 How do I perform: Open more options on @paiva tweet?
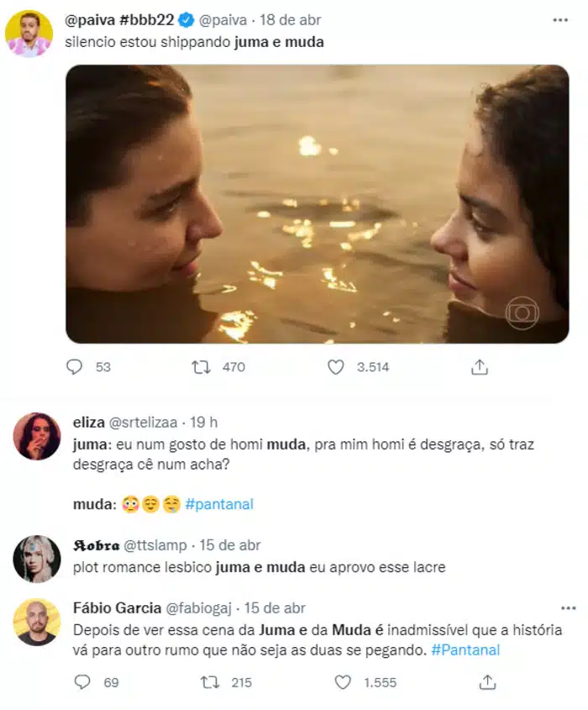tap(559, 19)
